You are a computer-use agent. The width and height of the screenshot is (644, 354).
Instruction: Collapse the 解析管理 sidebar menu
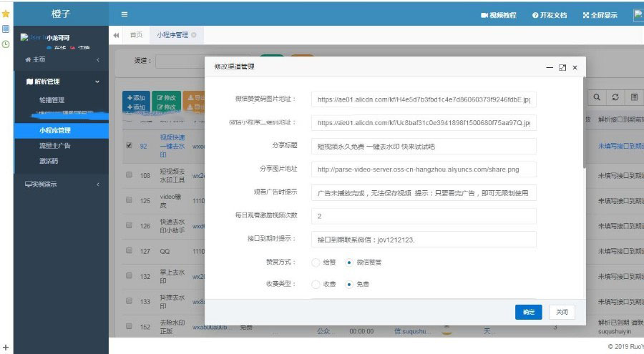pyautogui.click(x=62, y=82)
